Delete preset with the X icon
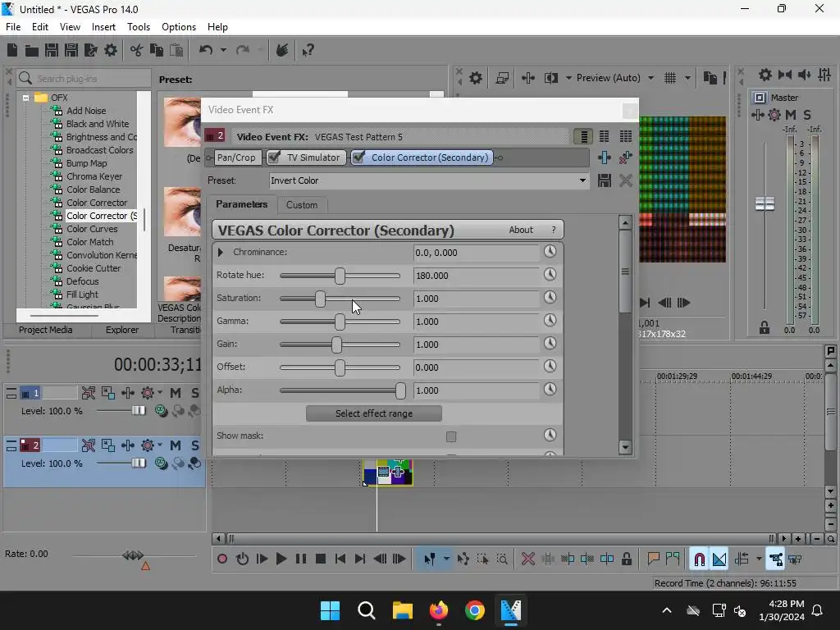Viewport: 840px width, 630px height. [626, 180]
